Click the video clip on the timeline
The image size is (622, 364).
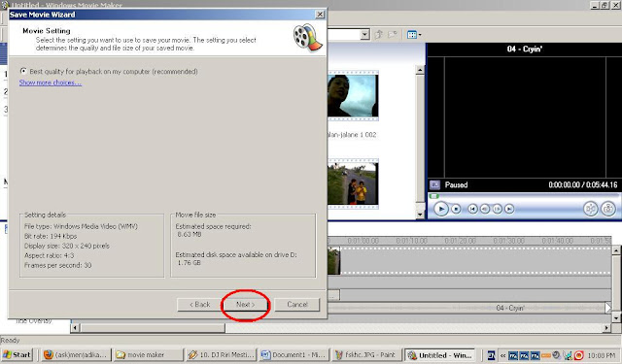pos(334,260)
